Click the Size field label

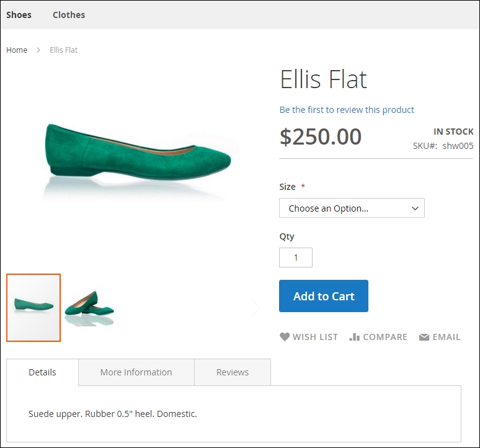pos(287,187)
